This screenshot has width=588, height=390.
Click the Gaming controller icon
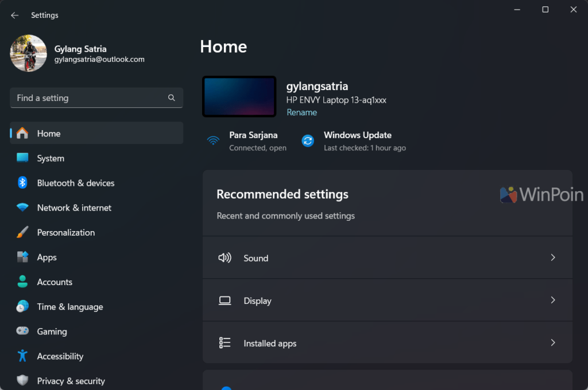pyautogui.click(x=22, y=331)
